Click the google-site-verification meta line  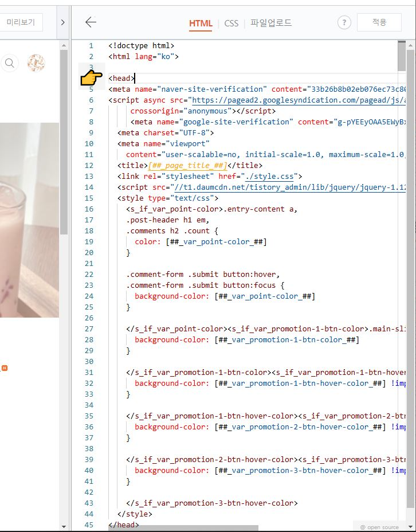click(x=268, y=122)
